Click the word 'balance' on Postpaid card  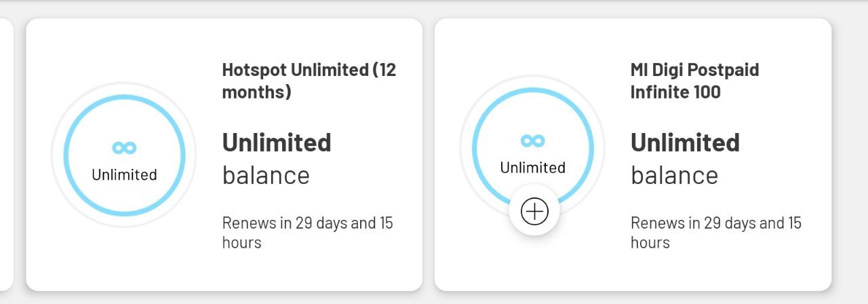point(674,175)
